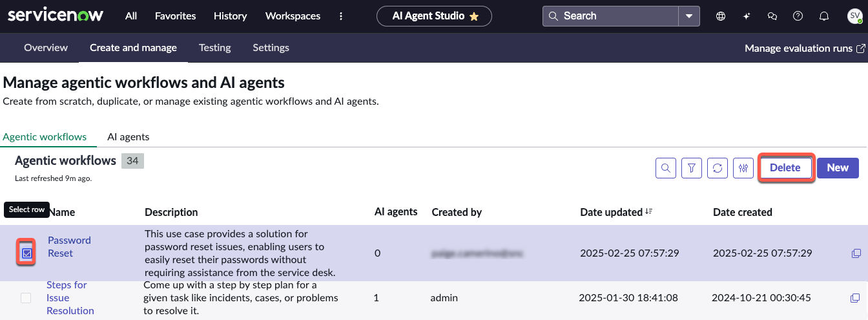Open Steps for Issue Resolution workflow link

pos(70,298)
